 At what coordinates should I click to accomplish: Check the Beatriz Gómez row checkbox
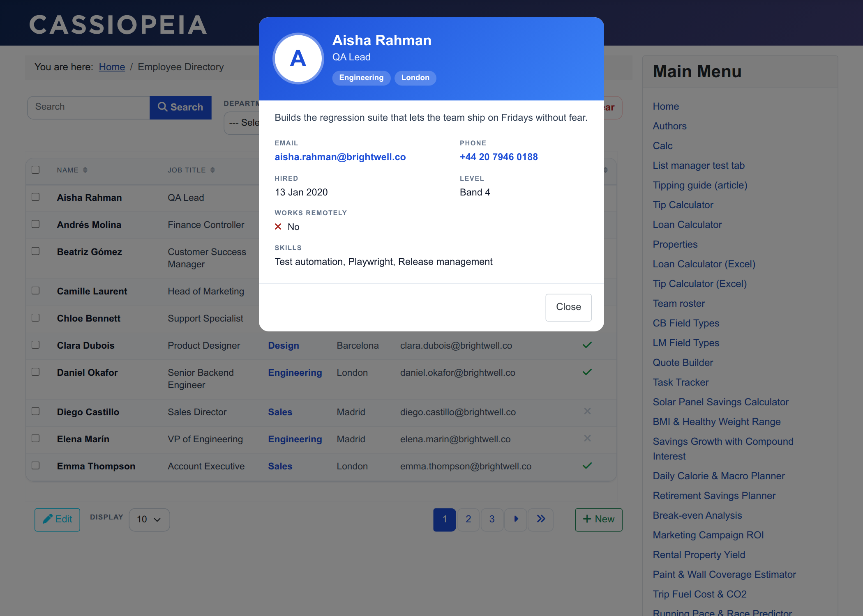36,251
